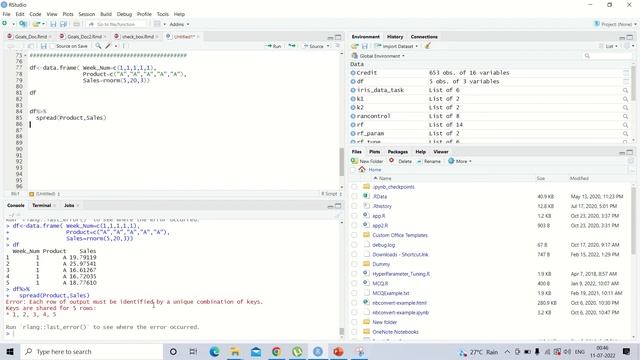The height and width of the screenshot is (360, 640).
Task: Tick checkbox beside MCQ.R file
Action: [354, 283]
